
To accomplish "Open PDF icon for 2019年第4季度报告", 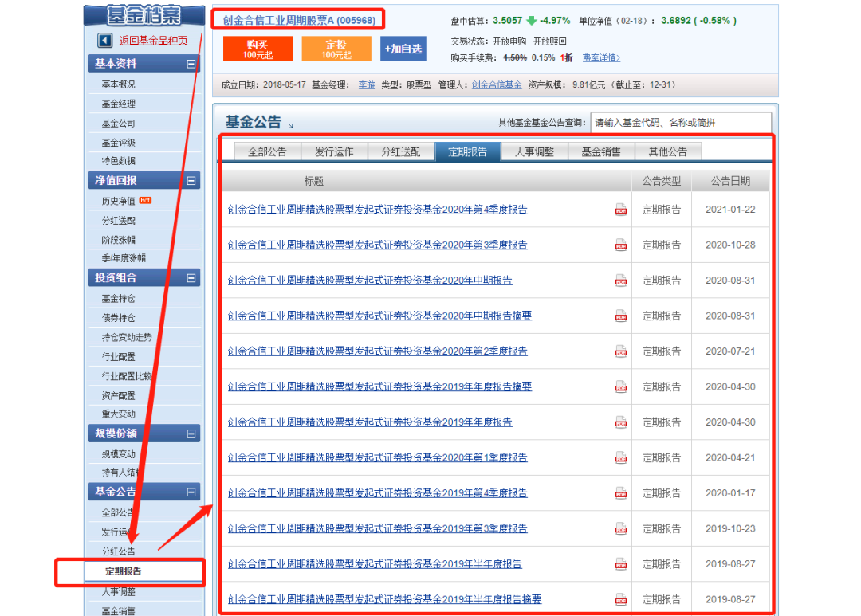I will 620,493.
